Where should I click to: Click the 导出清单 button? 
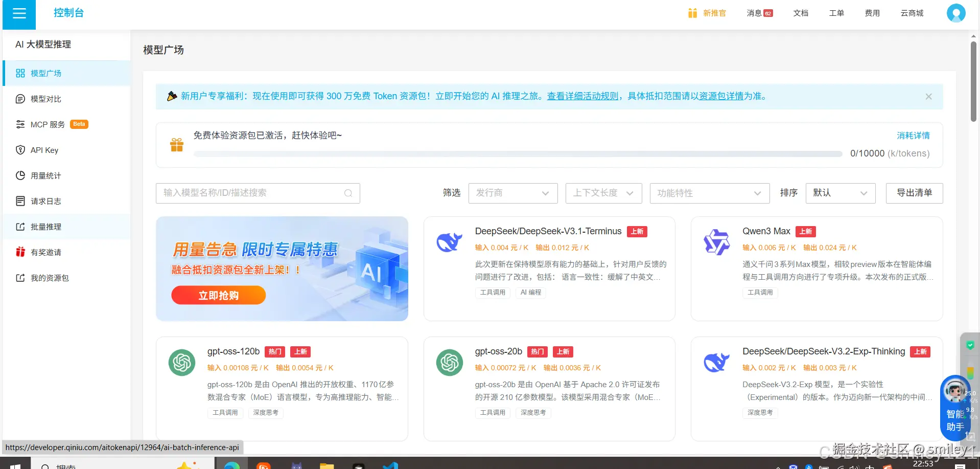click(x=915, y=193)
